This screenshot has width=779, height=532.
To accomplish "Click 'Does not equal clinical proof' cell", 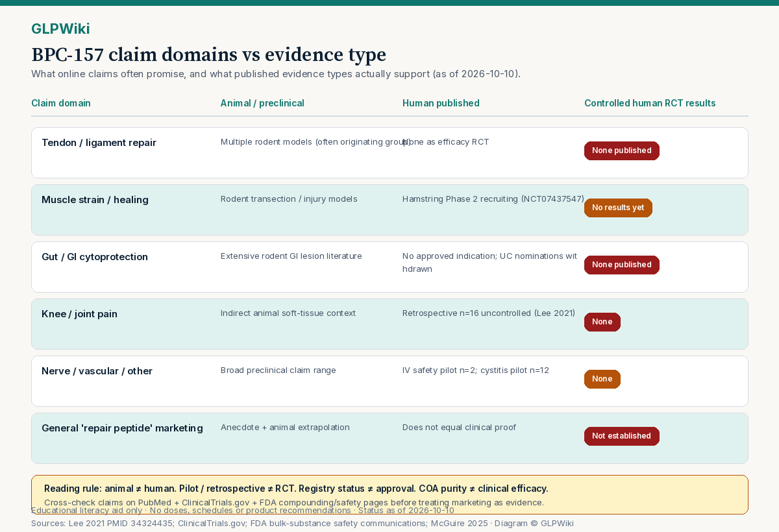I will click(x=459, y=428).
